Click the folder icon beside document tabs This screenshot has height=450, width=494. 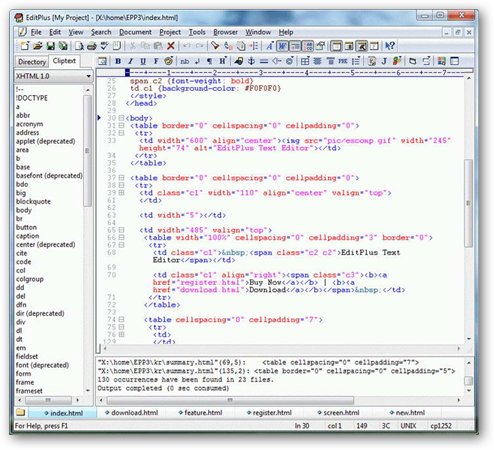click(21, 413)
